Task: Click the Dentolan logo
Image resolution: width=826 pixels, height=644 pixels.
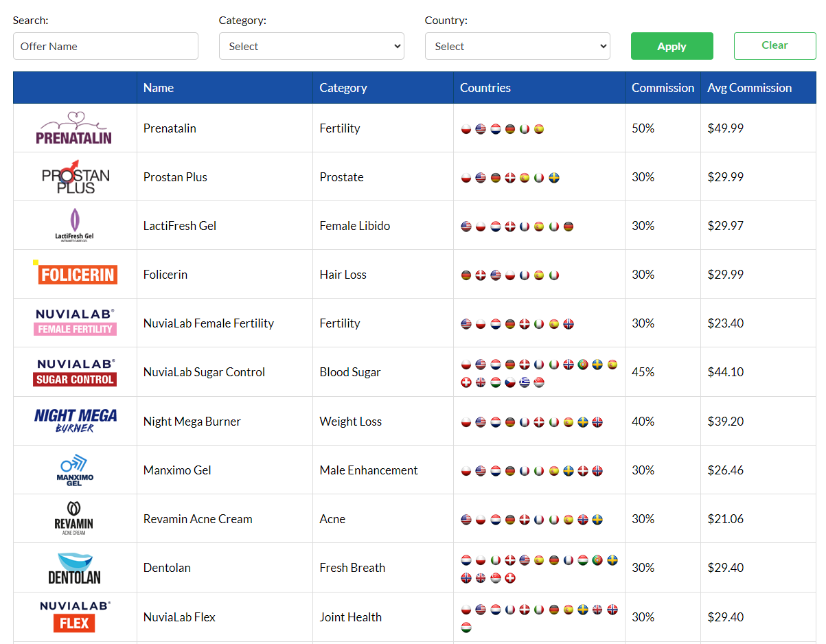Action: click(75, 568)
